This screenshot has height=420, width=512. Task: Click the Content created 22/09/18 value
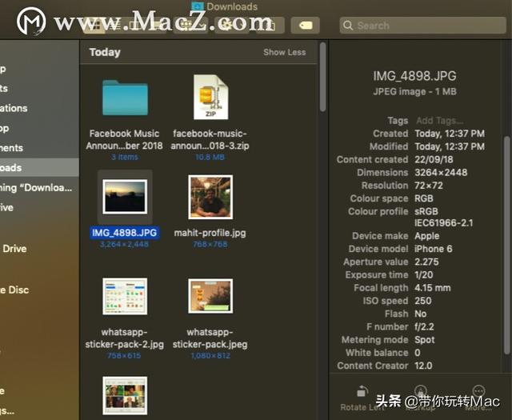point(434,160)
